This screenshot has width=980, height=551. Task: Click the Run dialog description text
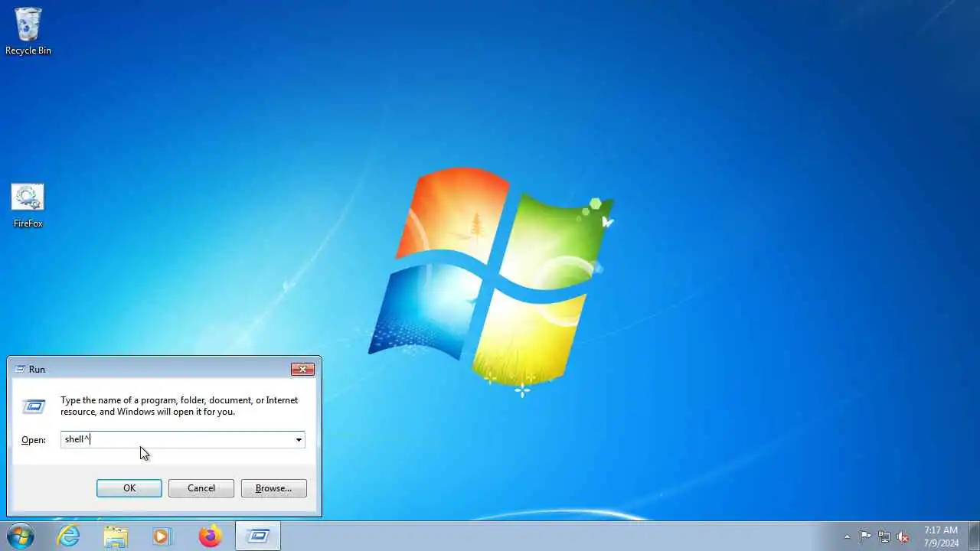point(179,406)
